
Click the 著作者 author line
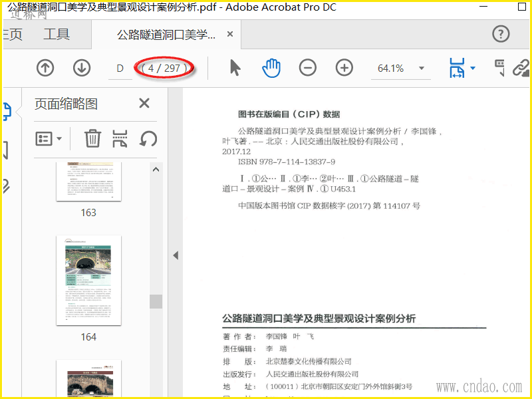click(269, 336)
